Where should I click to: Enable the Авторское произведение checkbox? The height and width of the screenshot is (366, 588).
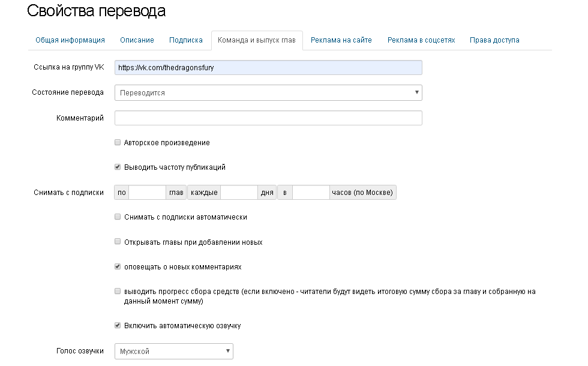(x=118, y=143)
